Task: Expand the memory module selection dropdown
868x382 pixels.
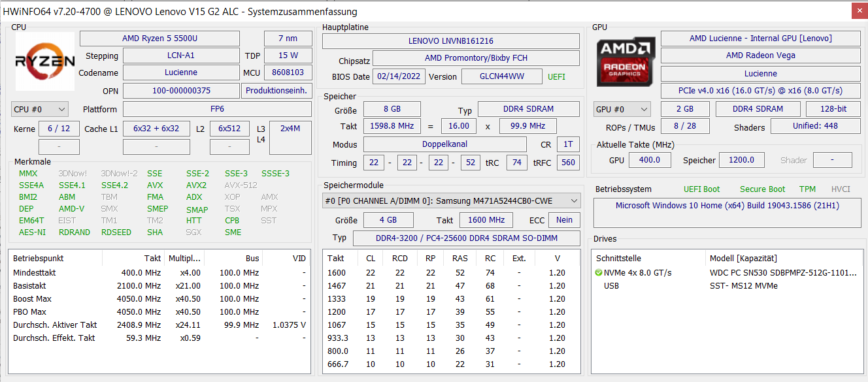Action: 452,200
